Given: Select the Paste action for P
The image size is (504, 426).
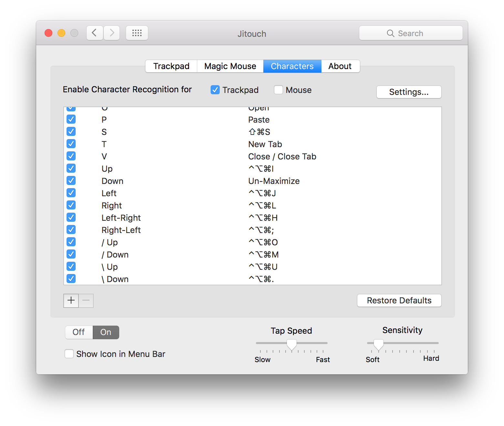Looking at the screenshot, I should click(259, 120).
